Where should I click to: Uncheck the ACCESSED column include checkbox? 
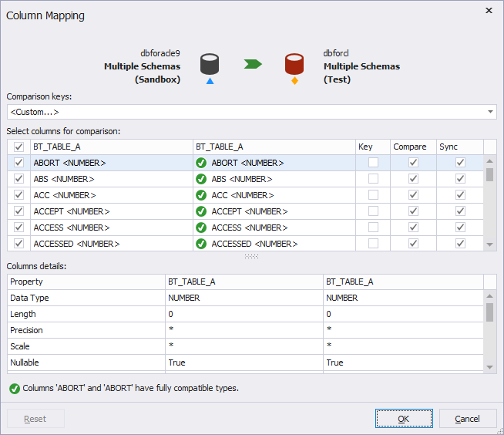18,243
